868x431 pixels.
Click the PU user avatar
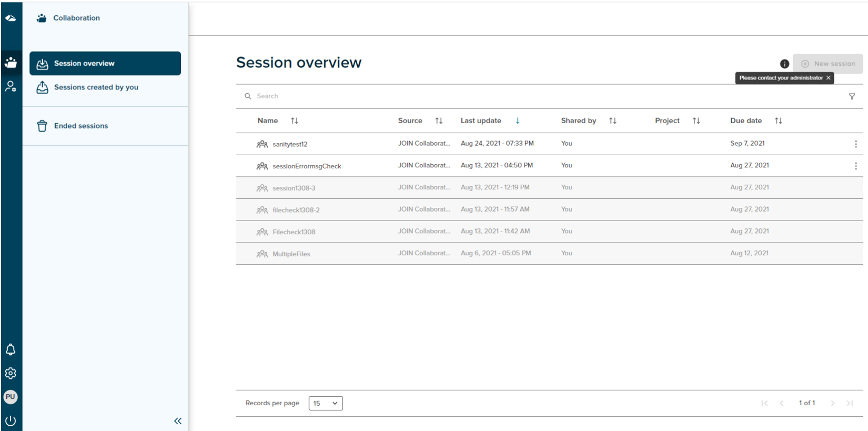(x=11, y=397)
